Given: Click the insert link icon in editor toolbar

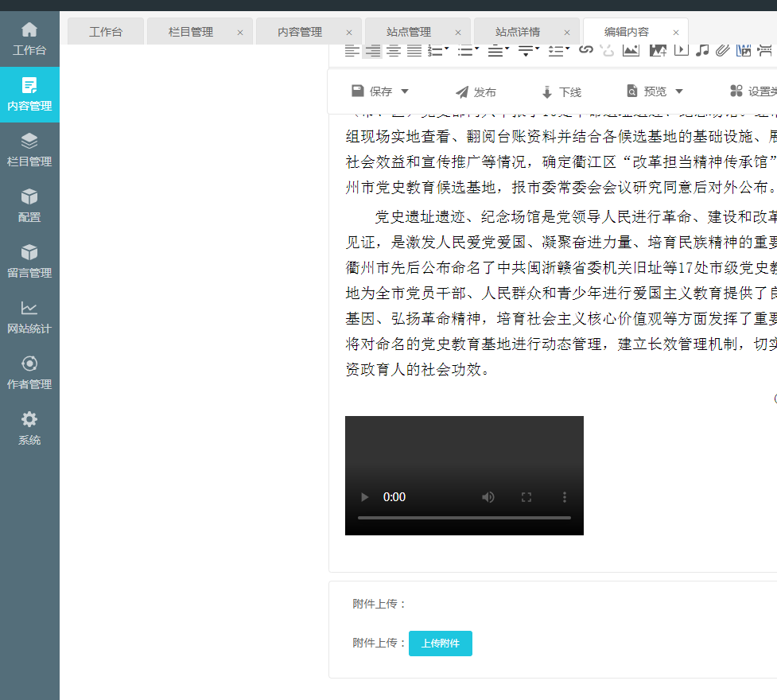Looking at the screenshot, I should pyautogui.click(x=585, y=50).
